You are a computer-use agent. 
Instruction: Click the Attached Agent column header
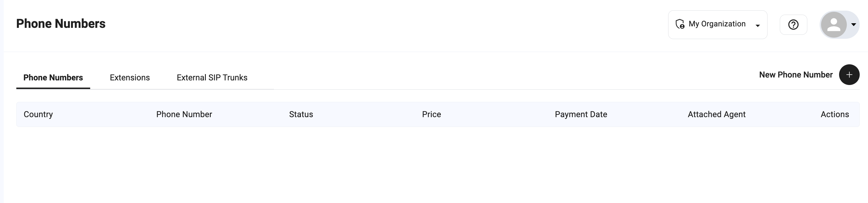[716, 115]
